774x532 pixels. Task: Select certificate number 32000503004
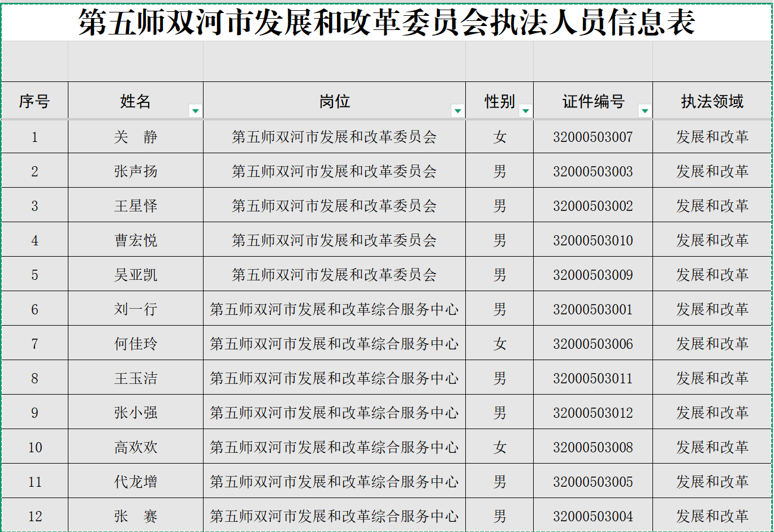click(x=593, y=516)
